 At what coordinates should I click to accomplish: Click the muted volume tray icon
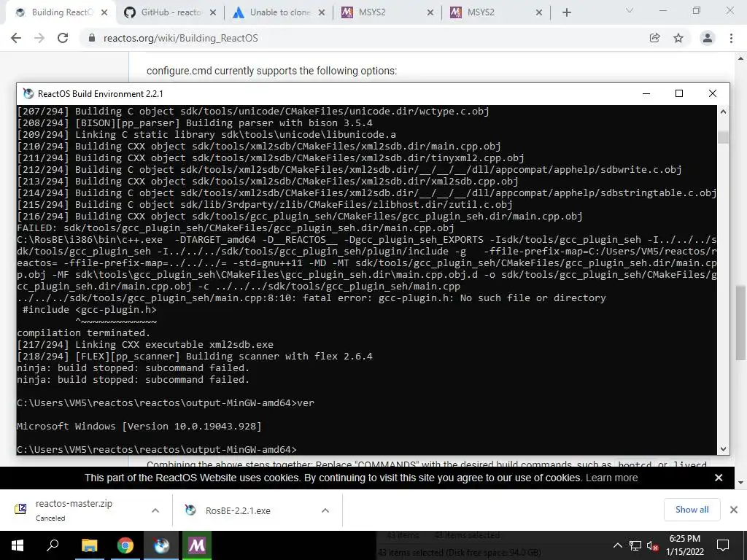click(x=652, y=545)
